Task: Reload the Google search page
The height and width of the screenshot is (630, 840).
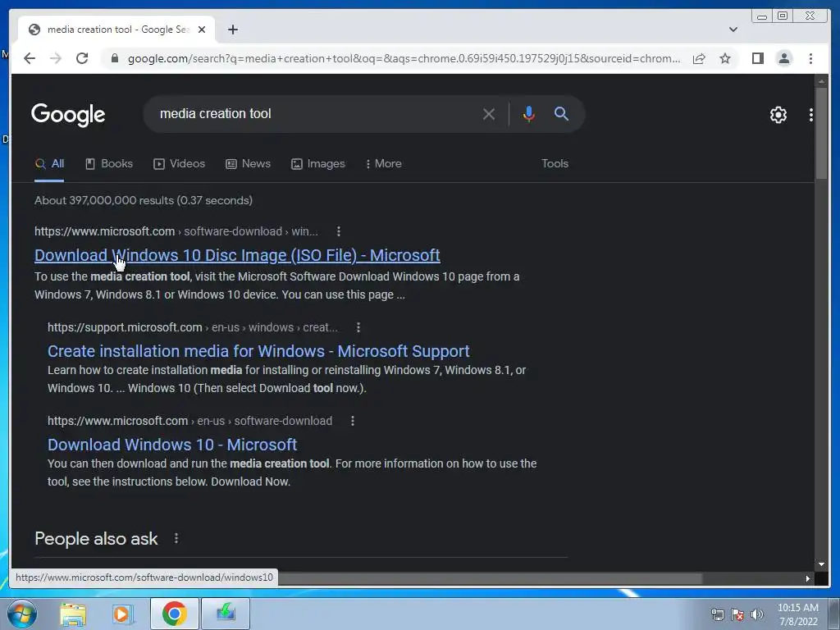Action: tap(82, 58)
